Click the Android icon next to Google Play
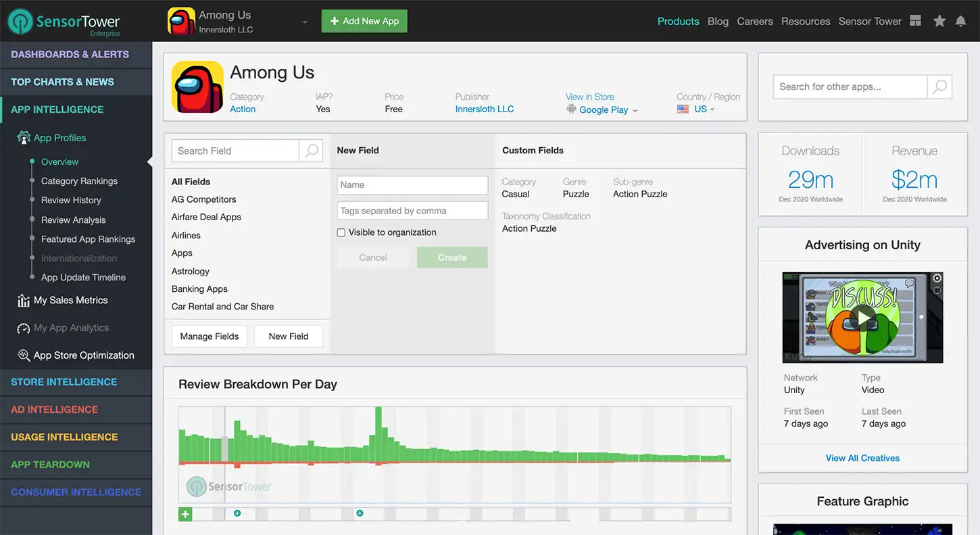The width and height of the screenshot is (980, 535). [571, 109]
